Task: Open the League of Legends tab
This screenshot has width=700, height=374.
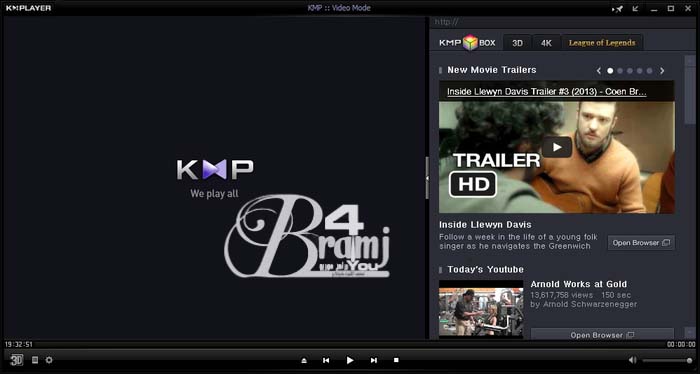Action: coord(602,43)
